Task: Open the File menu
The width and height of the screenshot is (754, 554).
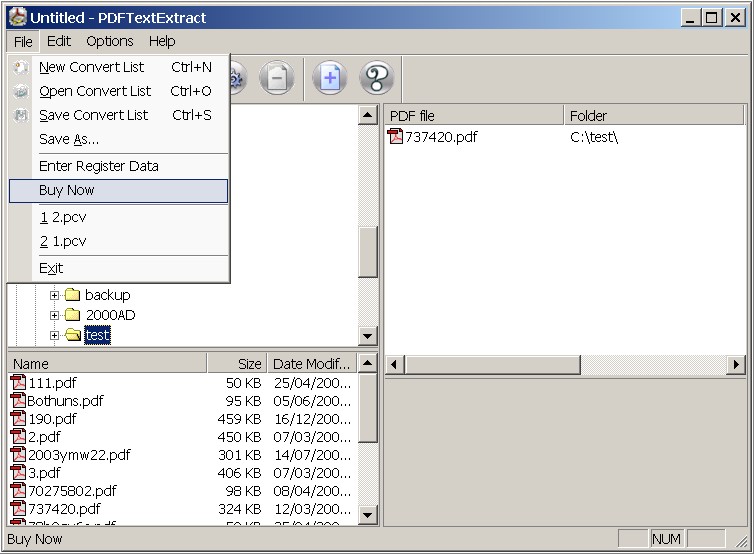Action: 23,41
